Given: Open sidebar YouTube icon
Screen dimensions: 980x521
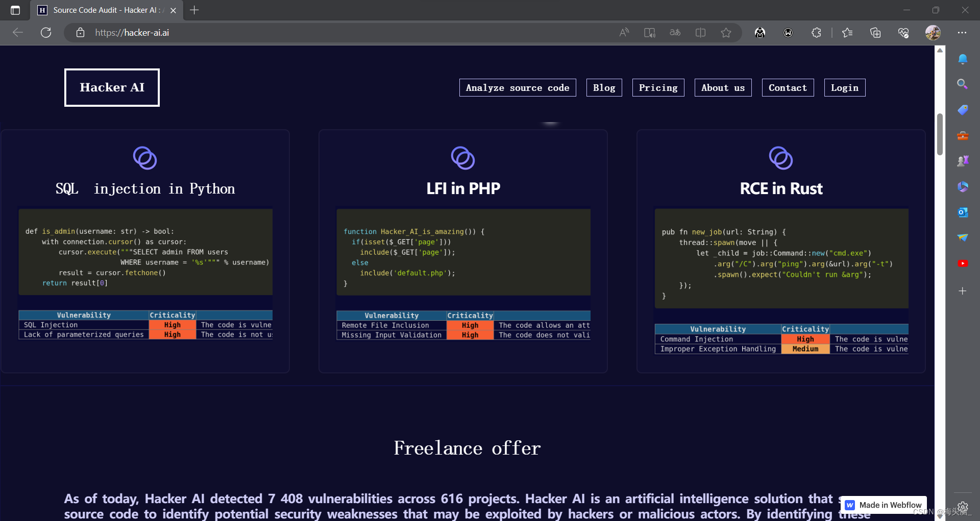Looking at the screenshot, I should (x=963, y=263).
